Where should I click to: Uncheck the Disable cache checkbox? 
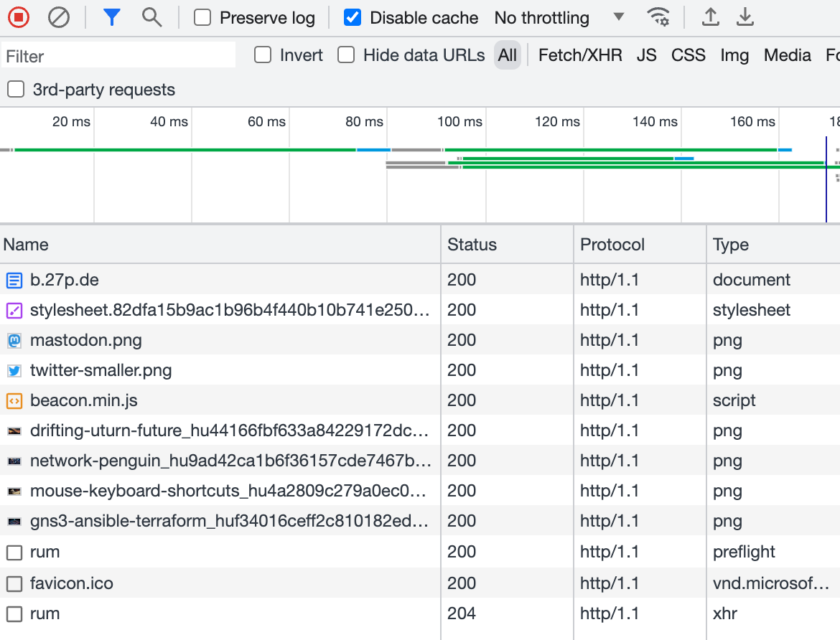coord(353,18)
